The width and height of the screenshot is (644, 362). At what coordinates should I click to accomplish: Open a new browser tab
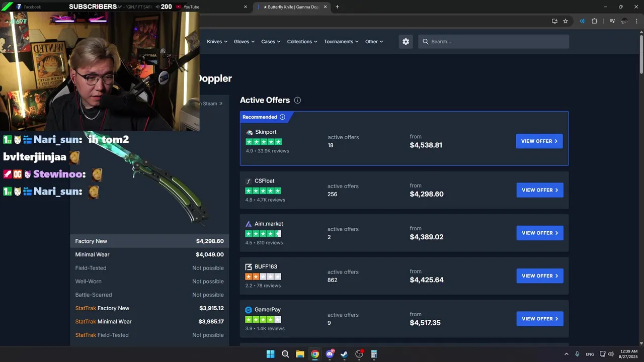tap(337, 7)
